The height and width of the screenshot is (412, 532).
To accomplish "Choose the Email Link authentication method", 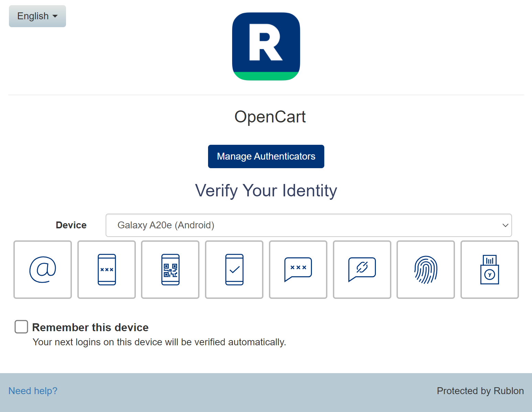I will (43, 270).
